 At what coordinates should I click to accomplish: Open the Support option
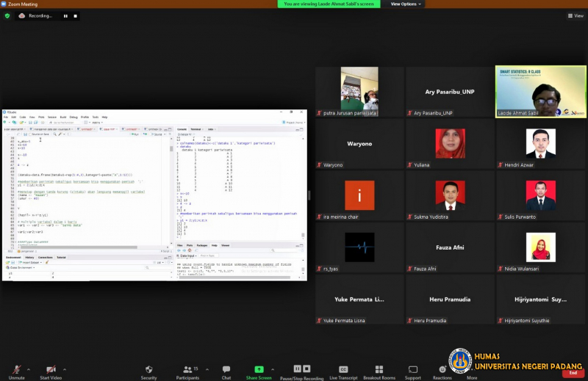tap(412, 372)
